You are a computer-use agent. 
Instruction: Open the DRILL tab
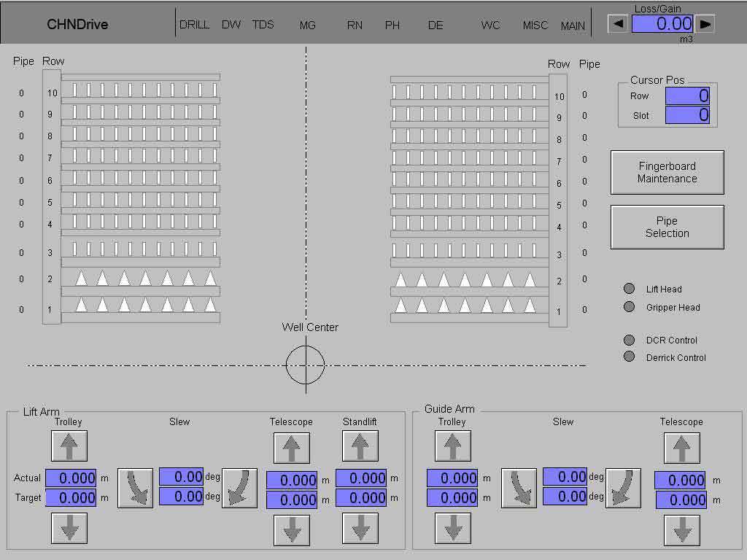tap(194, 25)
